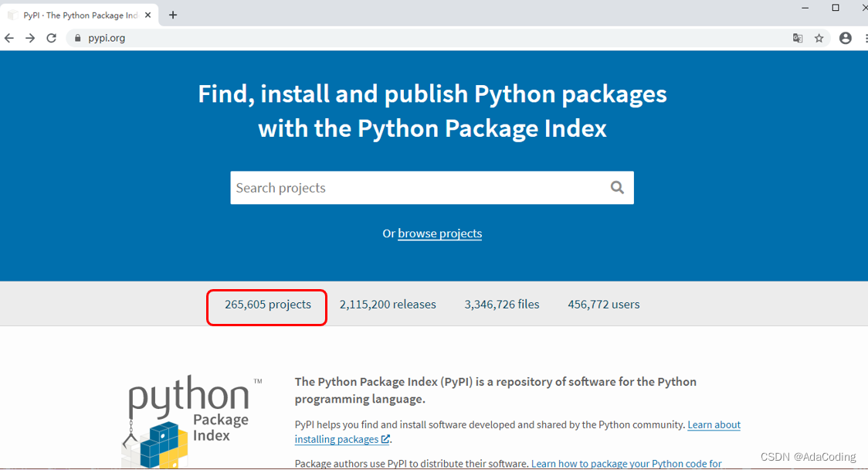Close the PyPI browser tab

147,15
